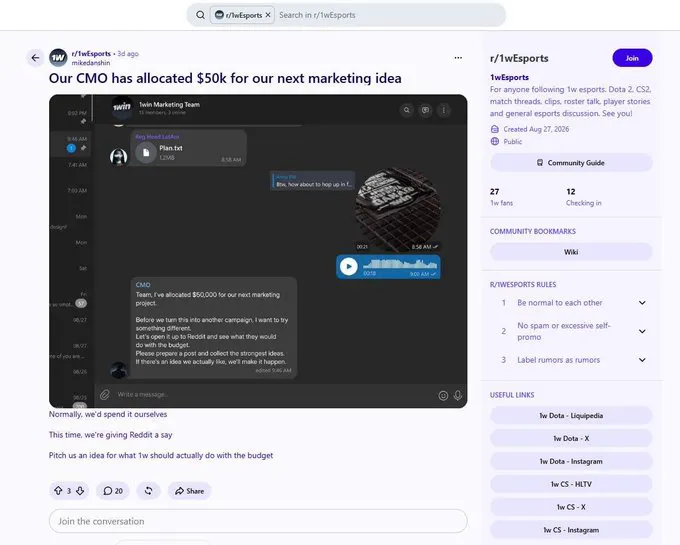Open the post's chat screenshot image
The height and width of the screenshot is (545, 680).
click(x=258, y=251)
